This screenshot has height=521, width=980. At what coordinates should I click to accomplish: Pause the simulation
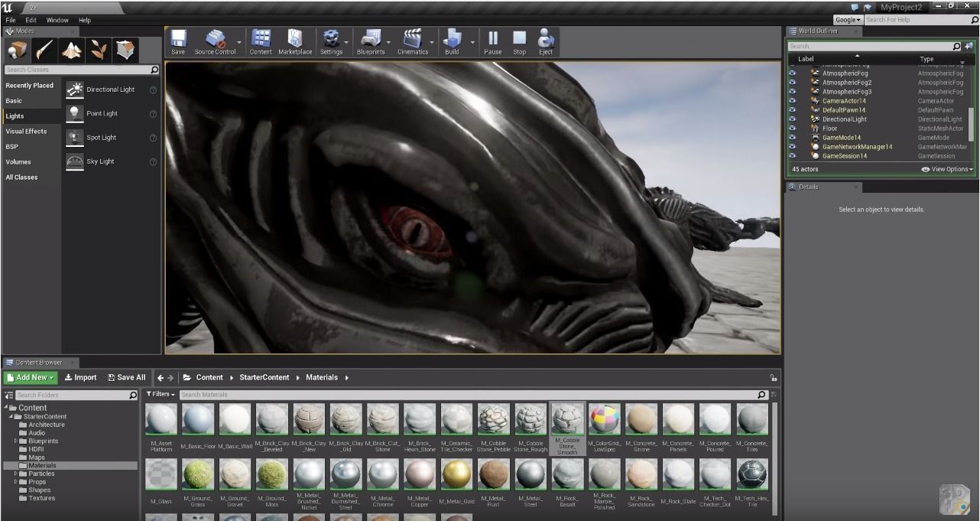[493, 42]
